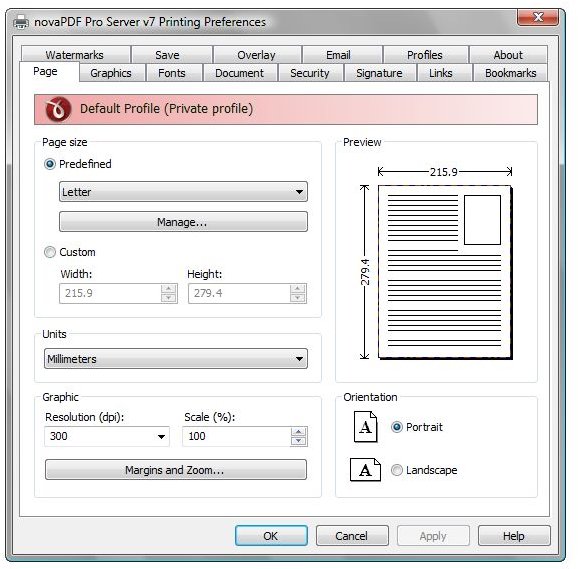Switch to the About tab
Image resolution: width=578 pixels, height=569 pixels.
tap(508, 55)
